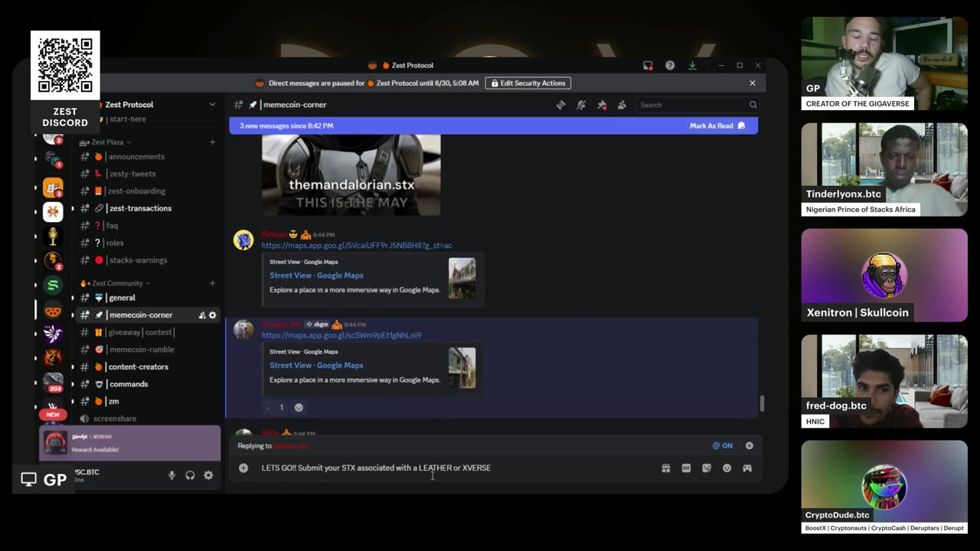The height and width of the screenshot is (551, 980).
Task: Open sticker picker
Action: pos(707,468)
